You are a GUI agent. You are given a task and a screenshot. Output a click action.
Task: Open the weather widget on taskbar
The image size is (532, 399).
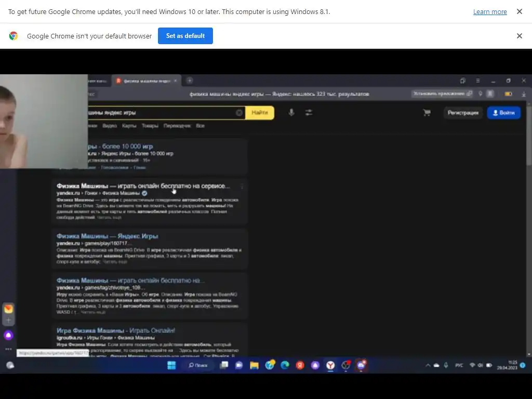coord(10,365)
